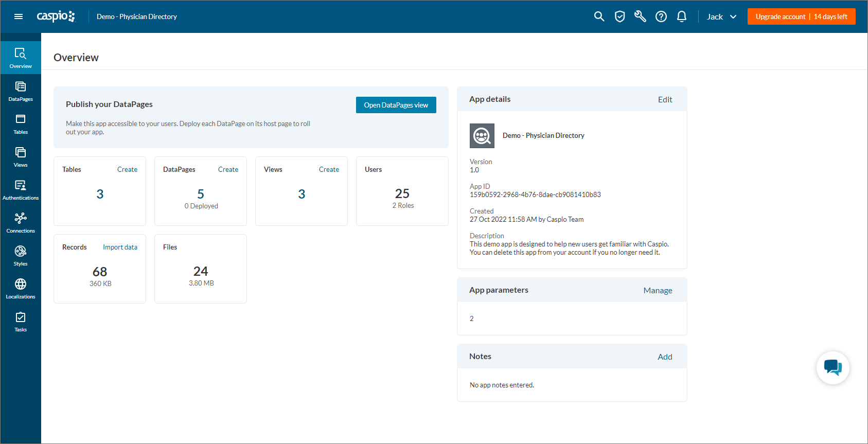
Task: Open the tools wrench icon
Action: (640, 16)
